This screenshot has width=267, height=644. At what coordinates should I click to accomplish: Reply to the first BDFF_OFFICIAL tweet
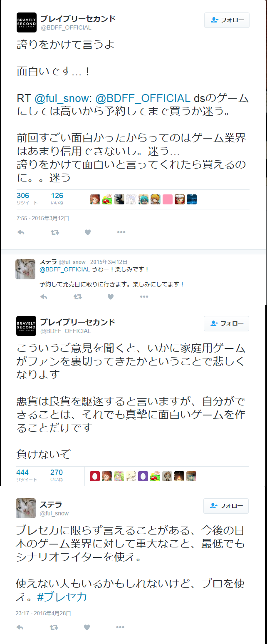pos(21,232)
